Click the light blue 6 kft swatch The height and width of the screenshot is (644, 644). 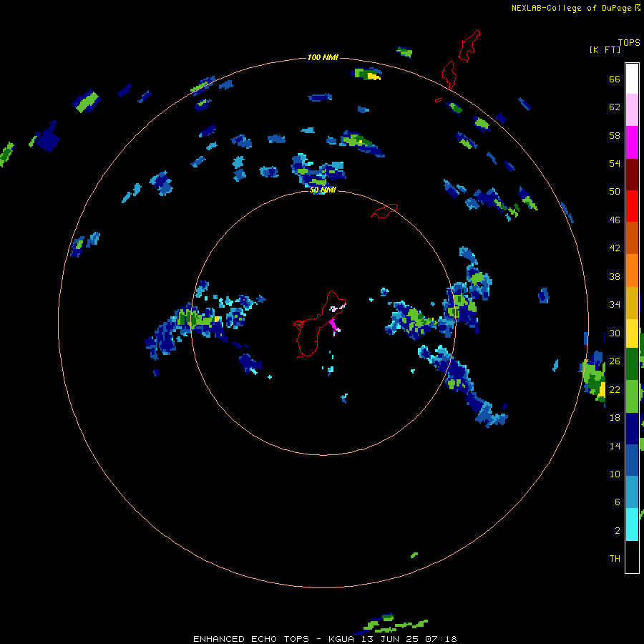632,492
